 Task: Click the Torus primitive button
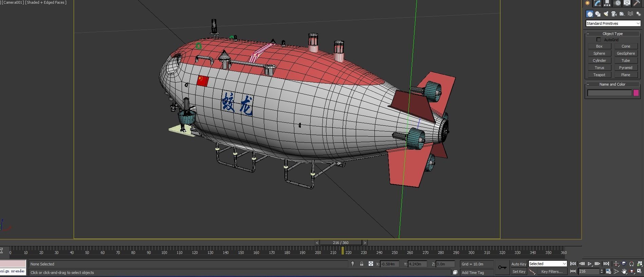tap(599, 68)
